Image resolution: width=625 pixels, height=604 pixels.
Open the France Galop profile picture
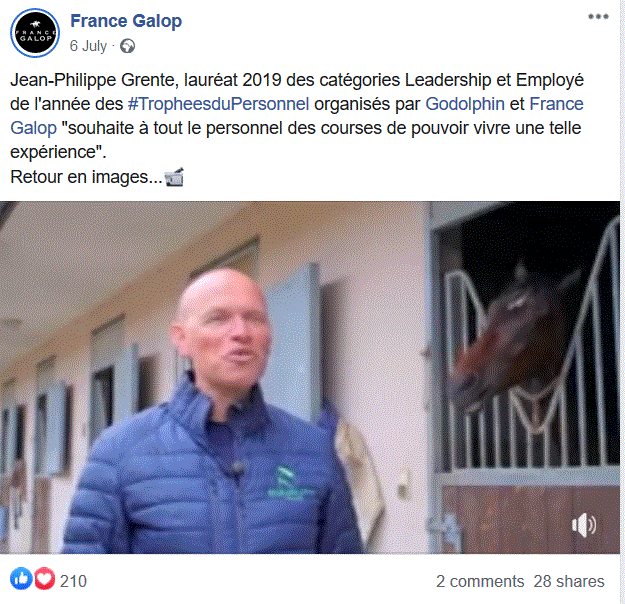pyautogui.click(x=35, y=33)
